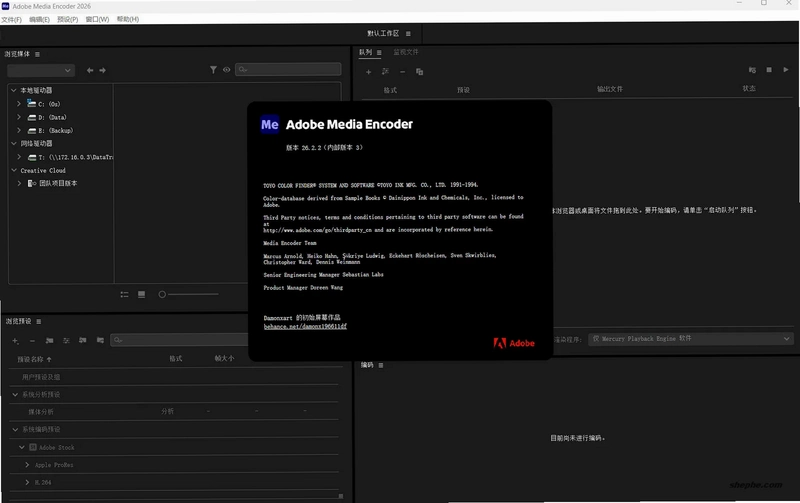This screenshot has height=503, width=800.
Task: Click the preset browser search field
Action: 179,340
